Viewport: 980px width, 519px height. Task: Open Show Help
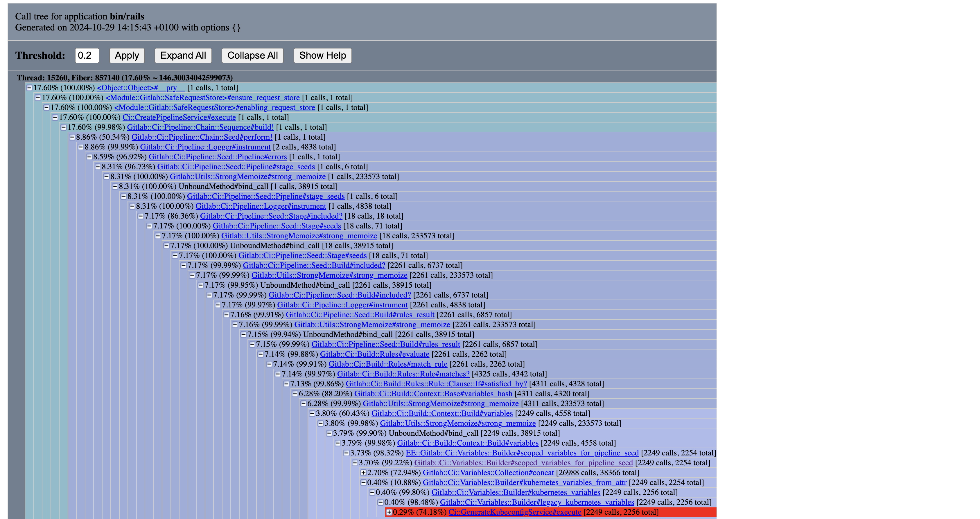coord(322,55)
